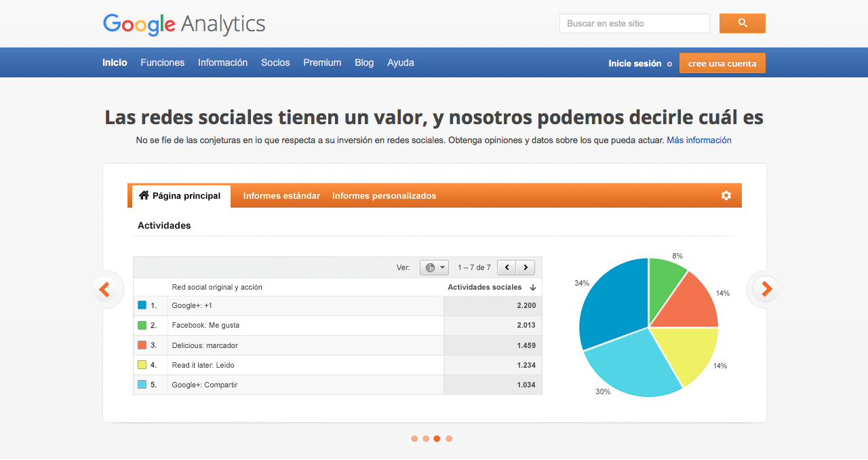
Task: Click orange swatch for Delicious: marcador
Action: pos(142,345)
